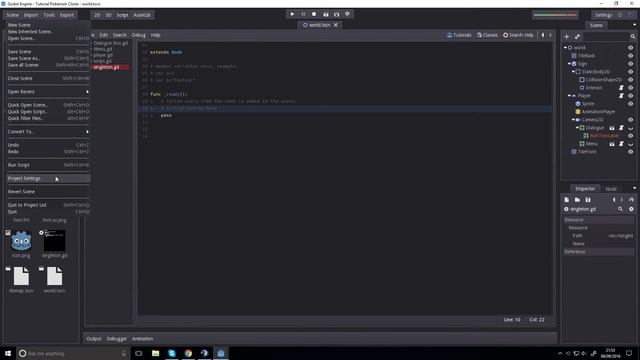Screen dimensions: 640x360
Task: Click the new resource icon in Inspector
Action: coord(567,200)
